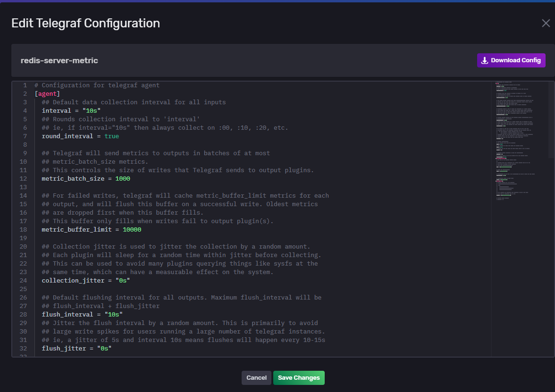Click the download arrow icon in Download Config
Screen dimensions: 555x392
(x=484, y=60)
